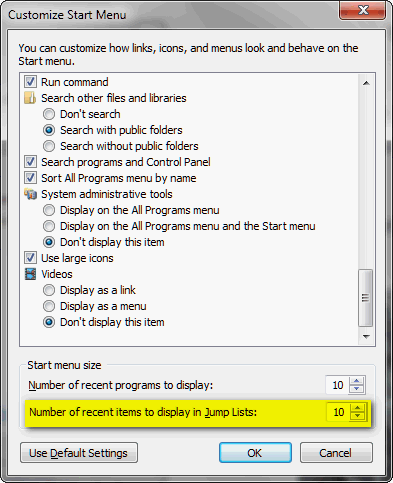
Task: Toggle Sort All Programs menu by name
Action: pos(30,178)
